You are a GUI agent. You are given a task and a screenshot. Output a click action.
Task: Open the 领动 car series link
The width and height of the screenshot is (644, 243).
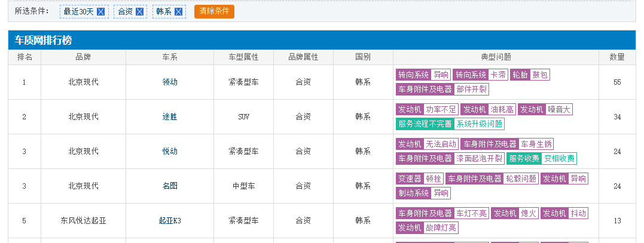(170, 82)
